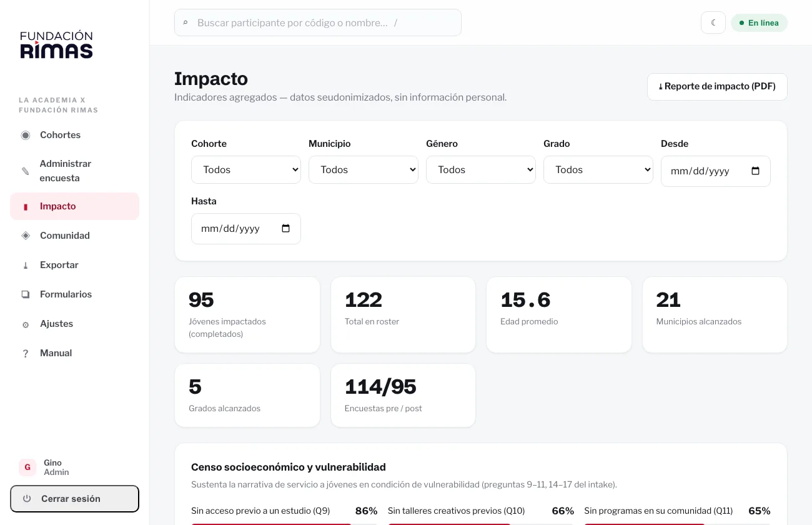Click the Admin role label
This screenshot has width=812, height=525.
point(56,472)
